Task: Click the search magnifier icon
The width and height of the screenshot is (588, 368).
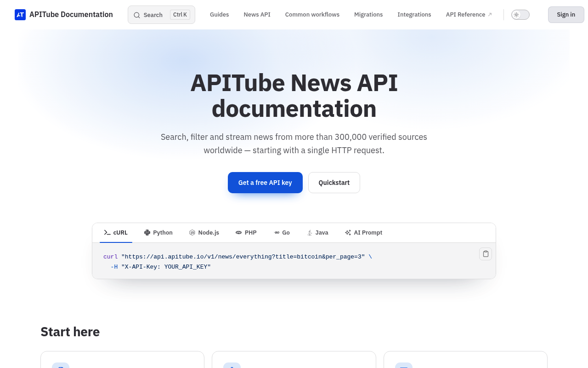Action: (x=137, y=15)
